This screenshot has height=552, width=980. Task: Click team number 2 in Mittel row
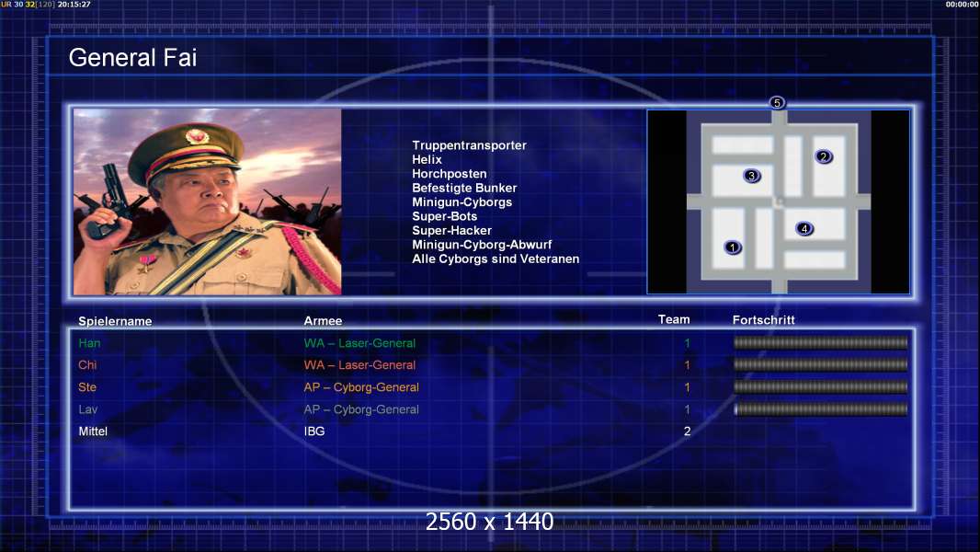click(x=687, y=431)
